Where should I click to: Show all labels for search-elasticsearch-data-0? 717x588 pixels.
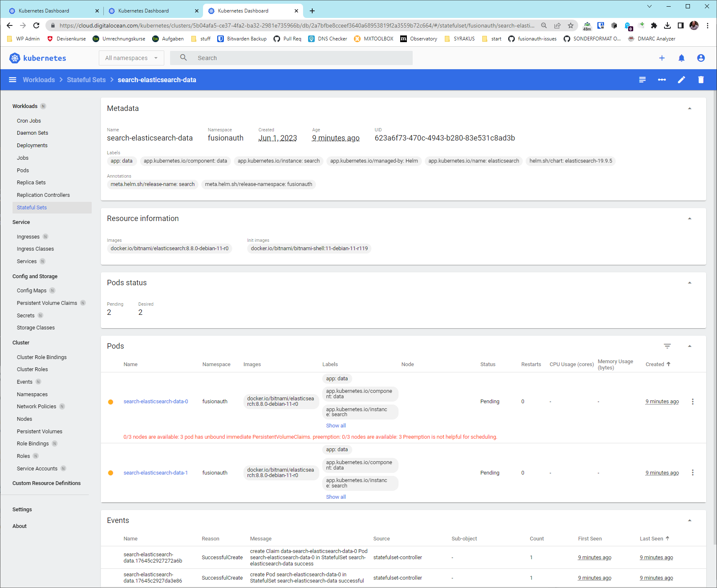(x=336, y=425)
